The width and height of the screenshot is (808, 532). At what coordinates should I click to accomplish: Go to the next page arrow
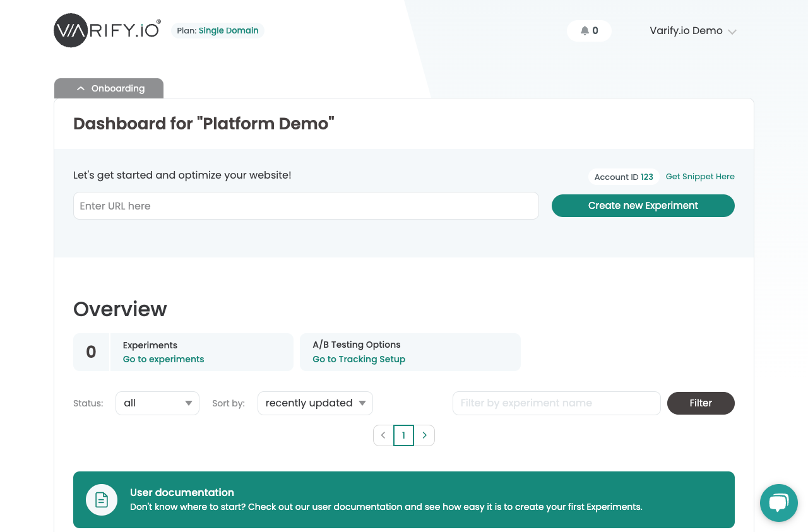point(424,435)
